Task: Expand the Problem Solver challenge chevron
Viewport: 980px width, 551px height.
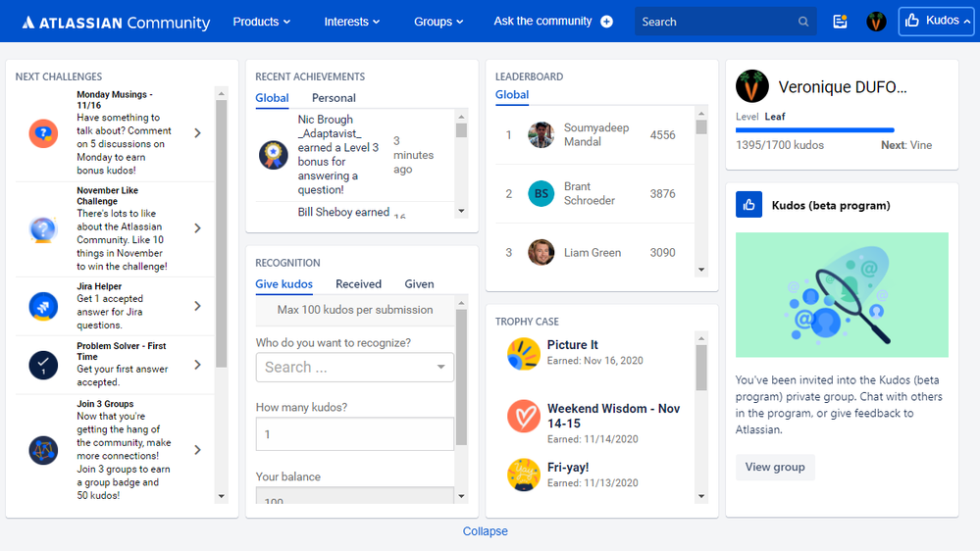Action: tap(197, 364)
